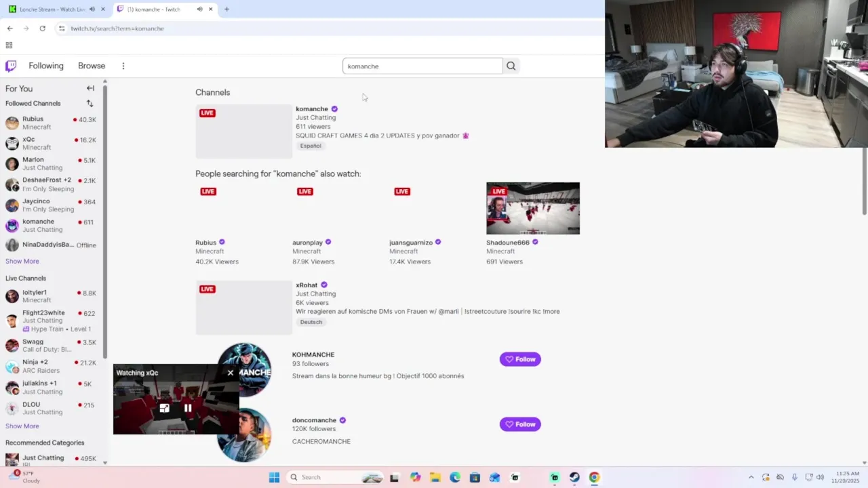The height and width of the screenshot is (488, 868).
Task: Mute the Lonche Stream tab audio
Action: click(x=92, y=9)
